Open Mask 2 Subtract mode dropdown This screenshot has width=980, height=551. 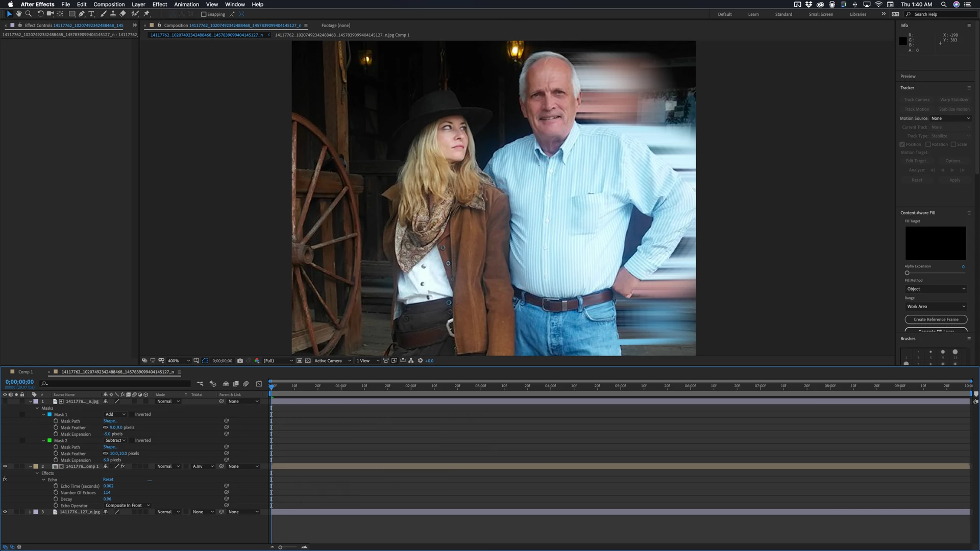(x=115, y=440)
